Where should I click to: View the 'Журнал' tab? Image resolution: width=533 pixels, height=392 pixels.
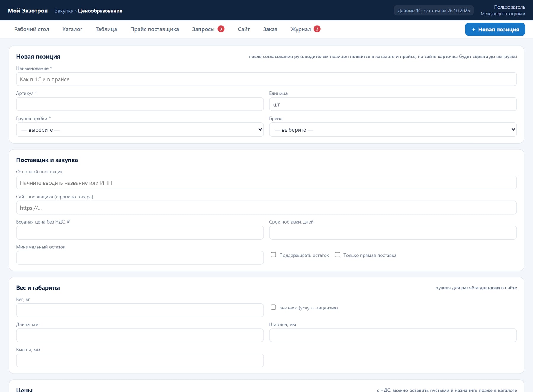click(x=305, y=29)
